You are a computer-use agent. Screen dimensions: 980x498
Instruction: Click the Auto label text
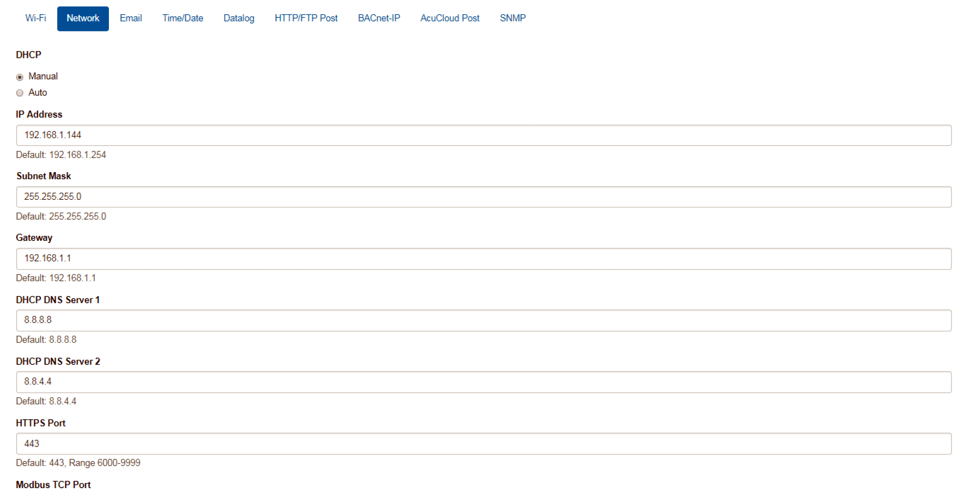tap(38, 93)
